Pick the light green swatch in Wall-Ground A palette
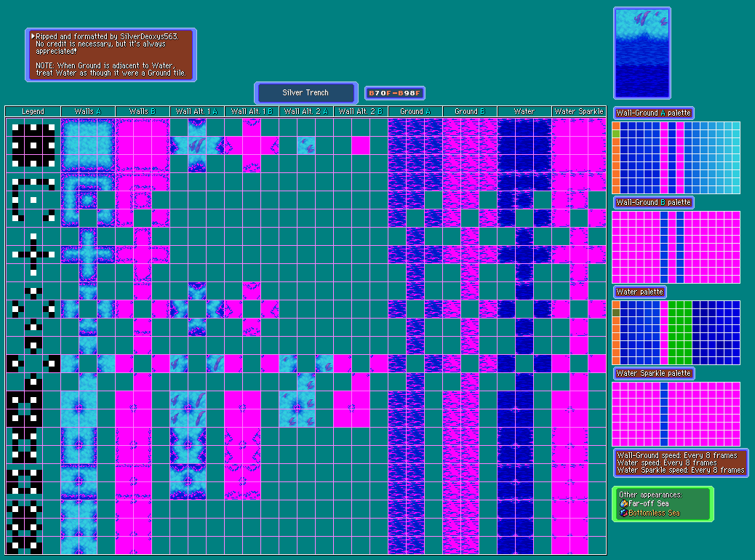The width and height of the screenshot is (755, 560). point(616,134)
